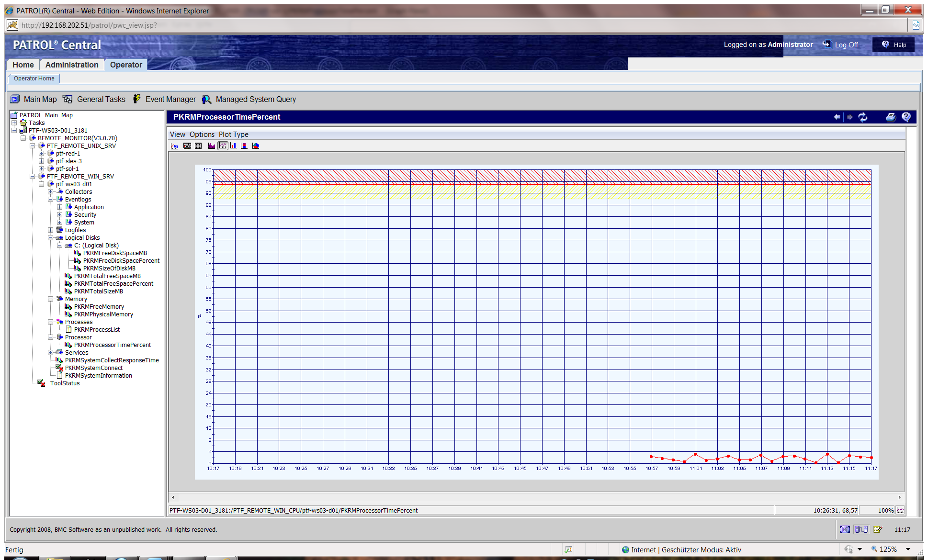Image resolution: width=928 pixels, height=560 pixels.
Task: Switch to the area chart plot type icon
Action: 212,146
